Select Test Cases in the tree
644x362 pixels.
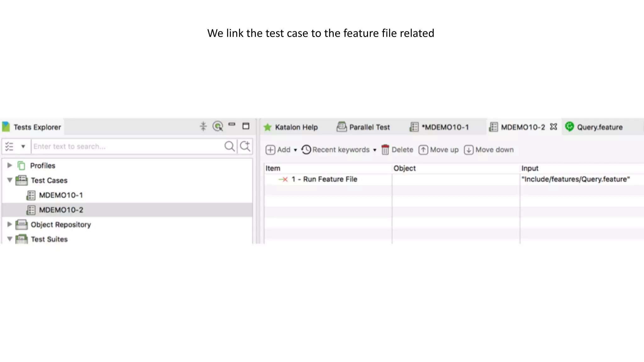tap(49, 180)
